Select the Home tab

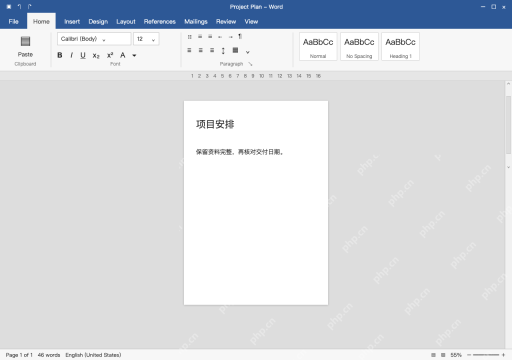tap(41, 22)
